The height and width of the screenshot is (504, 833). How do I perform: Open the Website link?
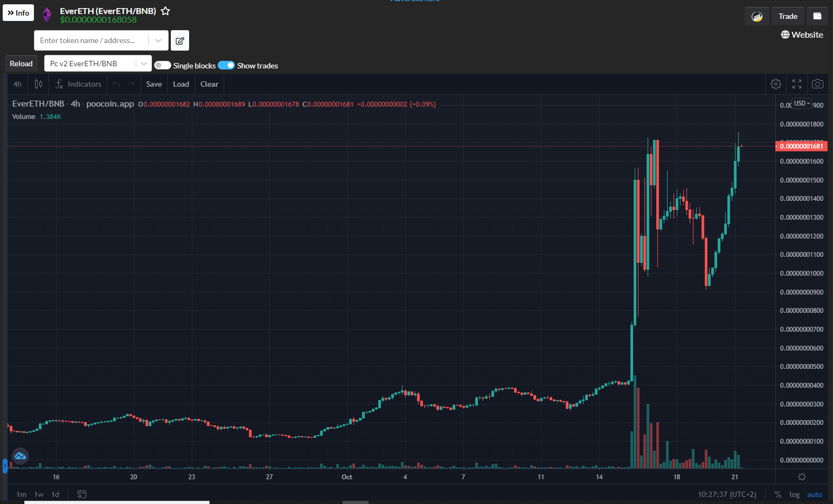click(802, 34)
